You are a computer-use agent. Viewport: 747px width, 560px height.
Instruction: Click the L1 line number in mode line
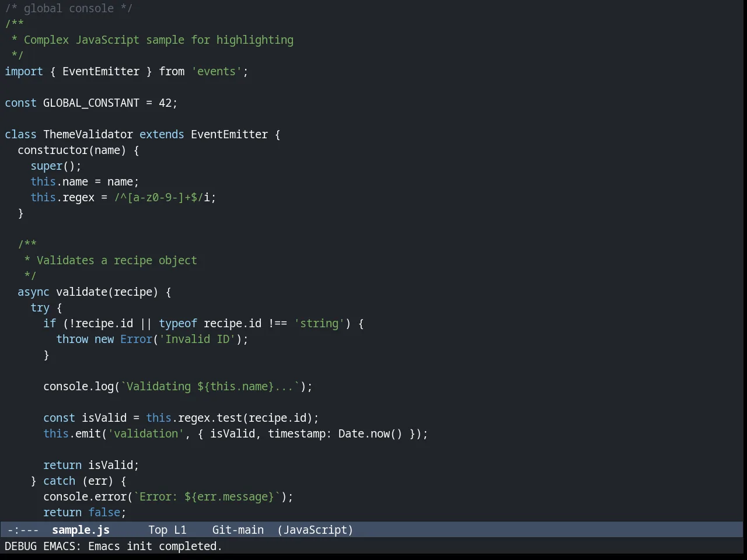tap(180, 530)
